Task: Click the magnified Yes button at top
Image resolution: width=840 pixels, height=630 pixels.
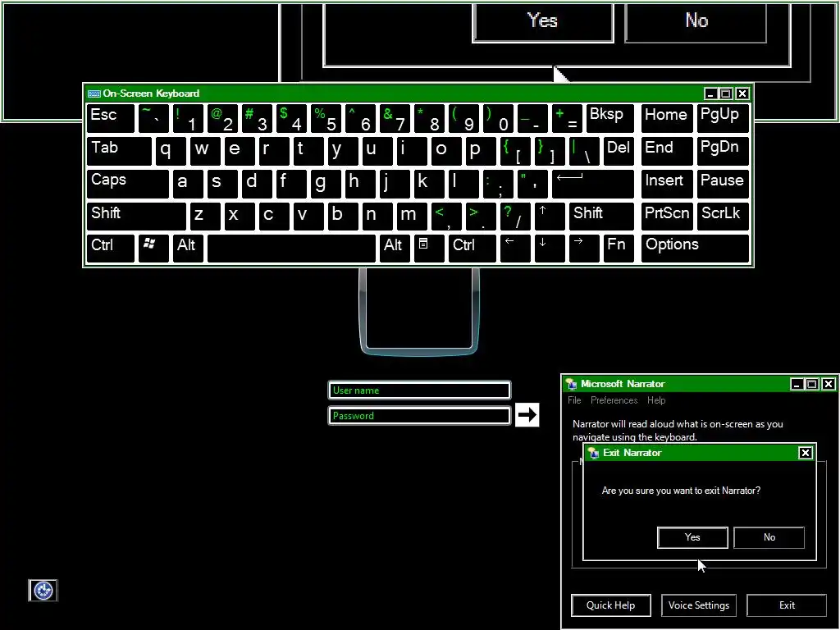Action: tap(543, 21)
